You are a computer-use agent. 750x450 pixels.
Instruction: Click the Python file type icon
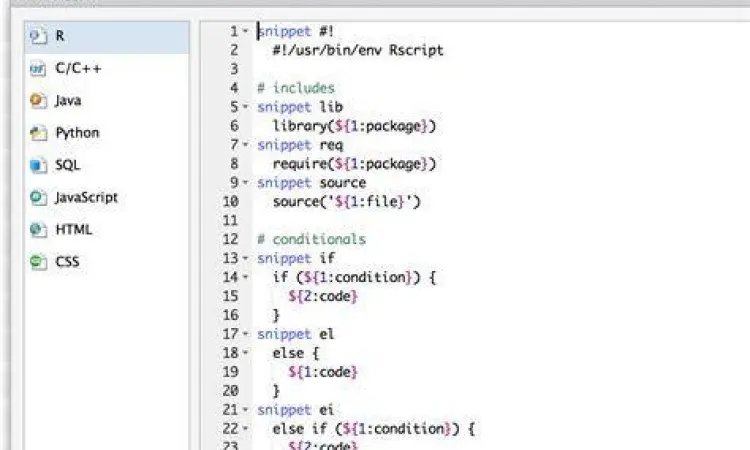coord(38,133)
